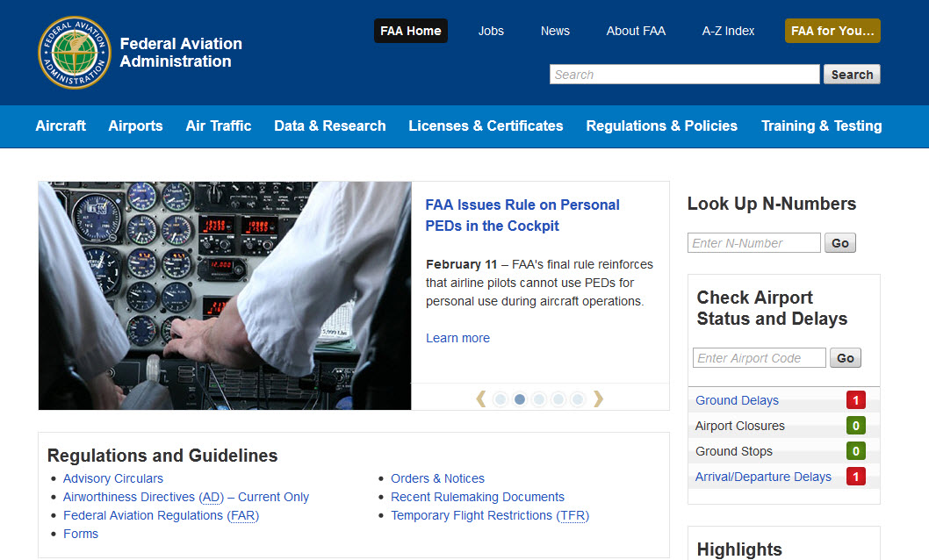Image resolution: width=929 pixels, height=560 pixels.
Task: Click the February 11 date text
Action: click(x=462, y=264)
